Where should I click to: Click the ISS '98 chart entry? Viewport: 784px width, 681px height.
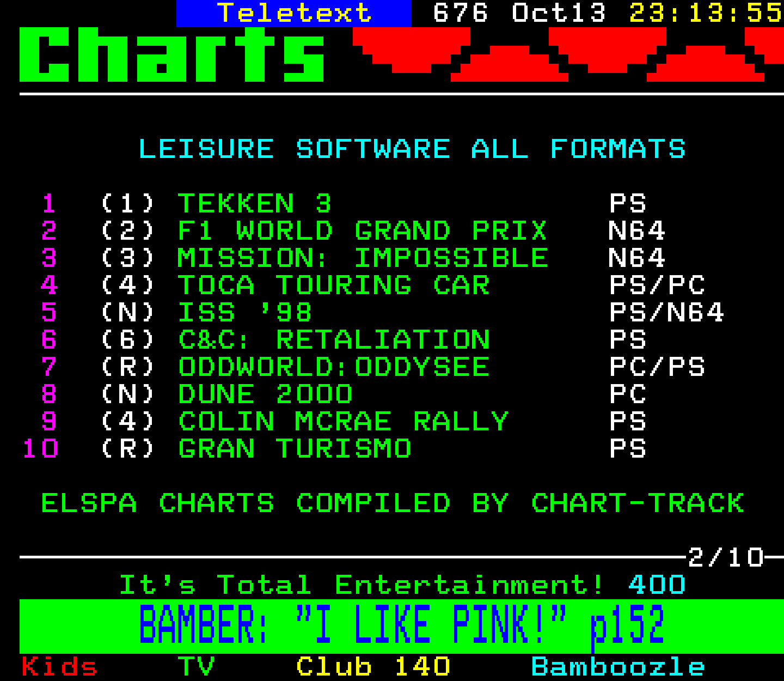click(244, 313)
